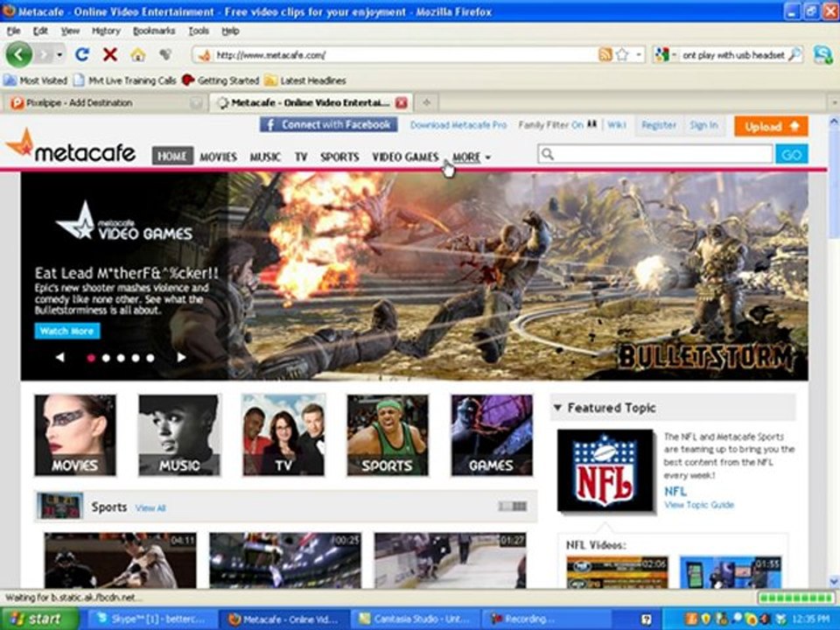Show next banner slide with right arrow
The width and height of the screenshot is (840, 630).
[182, 357]
